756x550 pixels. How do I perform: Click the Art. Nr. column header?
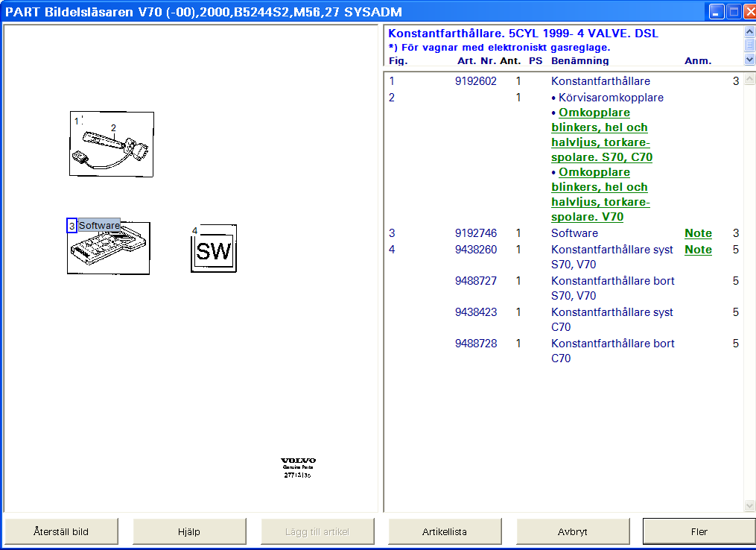[477, 61]
